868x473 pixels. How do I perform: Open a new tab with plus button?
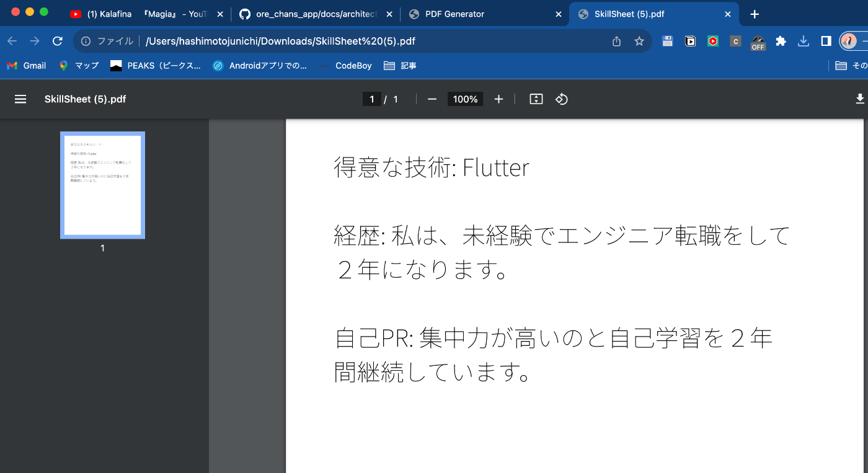point(755,14)
